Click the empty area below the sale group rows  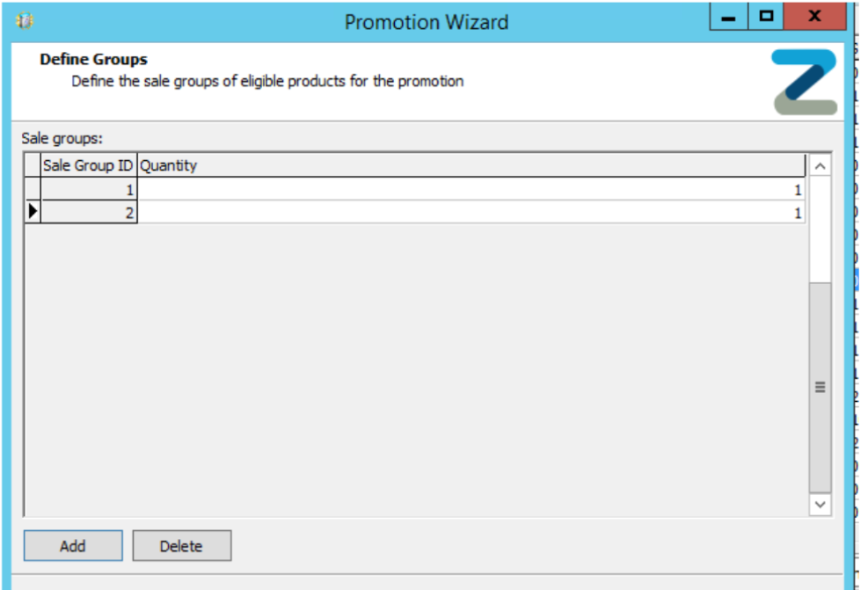[x=413, y=369]
